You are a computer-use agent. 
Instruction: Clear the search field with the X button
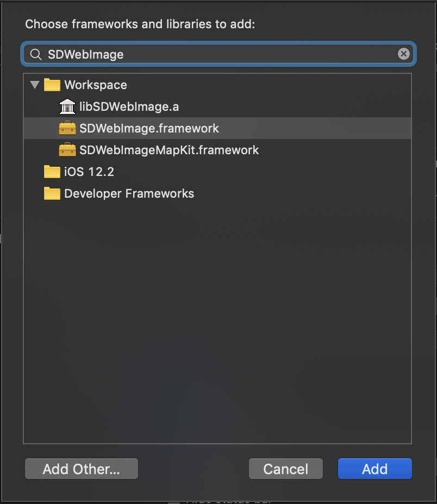coord(403,54)
